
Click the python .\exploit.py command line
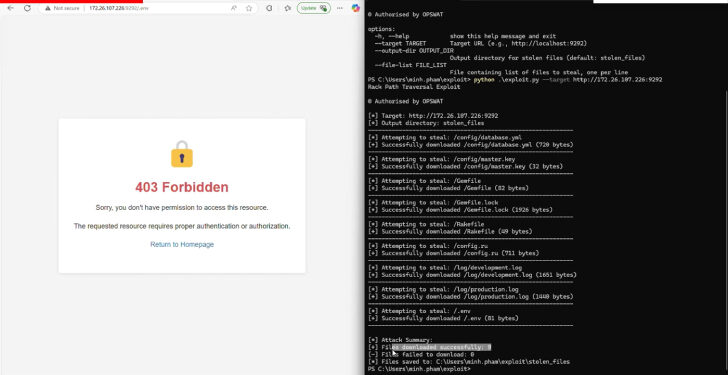point(515,79)
